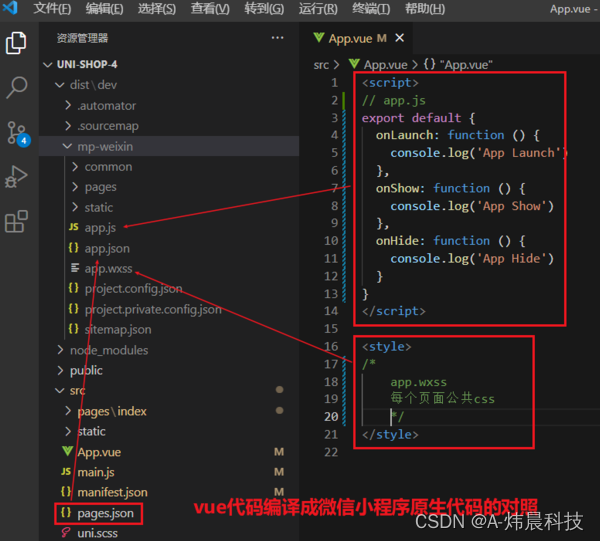Expand the pages\index folder
Screen dimensions: 600x541
[x=68, y=411]
